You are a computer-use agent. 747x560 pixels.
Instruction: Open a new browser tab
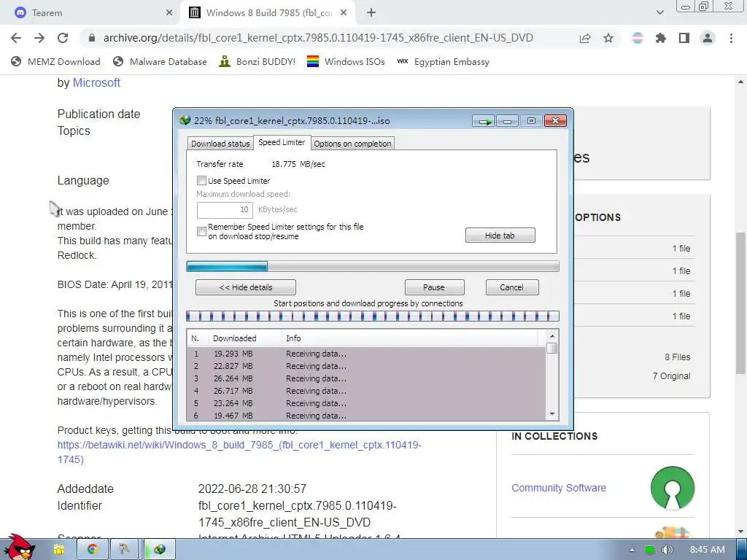pyautogui.click(x=371, y=13)
